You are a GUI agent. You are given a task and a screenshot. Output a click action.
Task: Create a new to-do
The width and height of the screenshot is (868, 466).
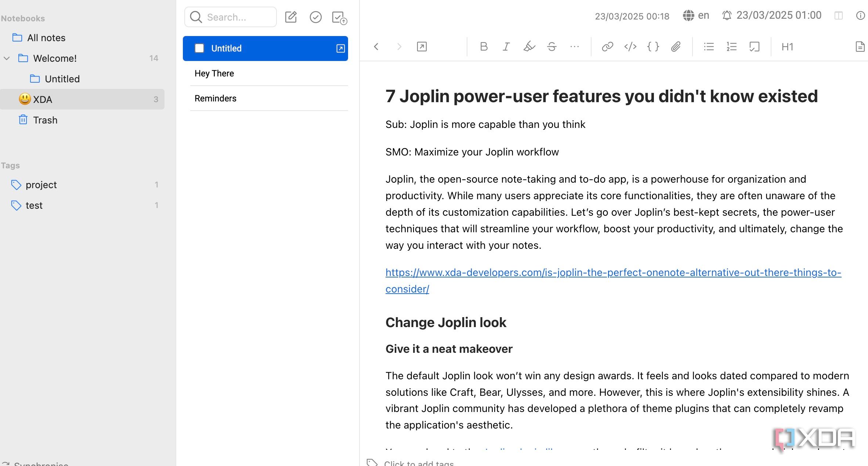(316, 17)
